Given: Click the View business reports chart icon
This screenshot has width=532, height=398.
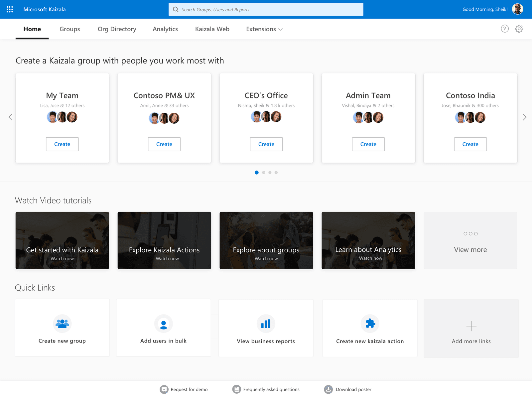Looking at the screenshot, I should 266,324.
